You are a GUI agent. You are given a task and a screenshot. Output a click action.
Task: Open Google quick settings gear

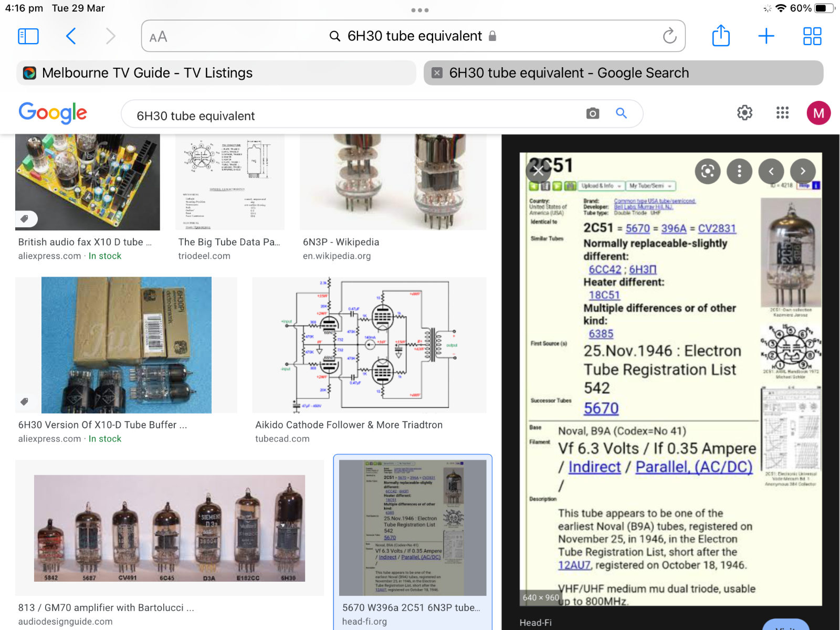tap(744, 113)
